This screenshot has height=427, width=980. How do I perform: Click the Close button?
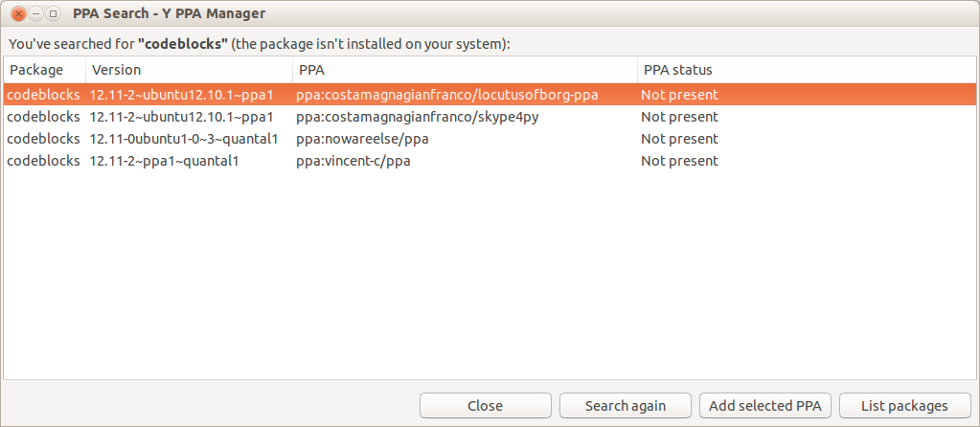[x=485, y=406]
